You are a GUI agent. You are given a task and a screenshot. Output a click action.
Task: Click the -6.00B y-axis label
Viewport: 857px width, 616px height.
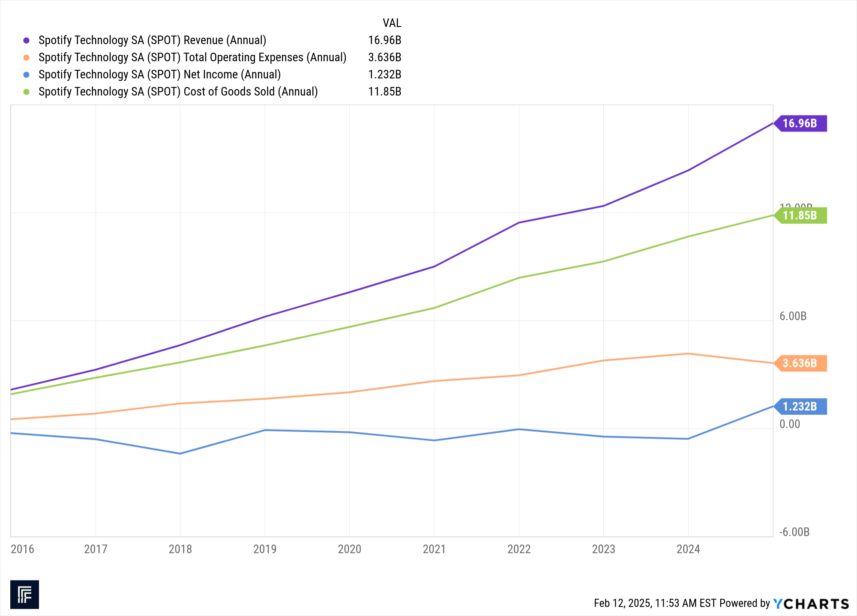coord(794,532)
